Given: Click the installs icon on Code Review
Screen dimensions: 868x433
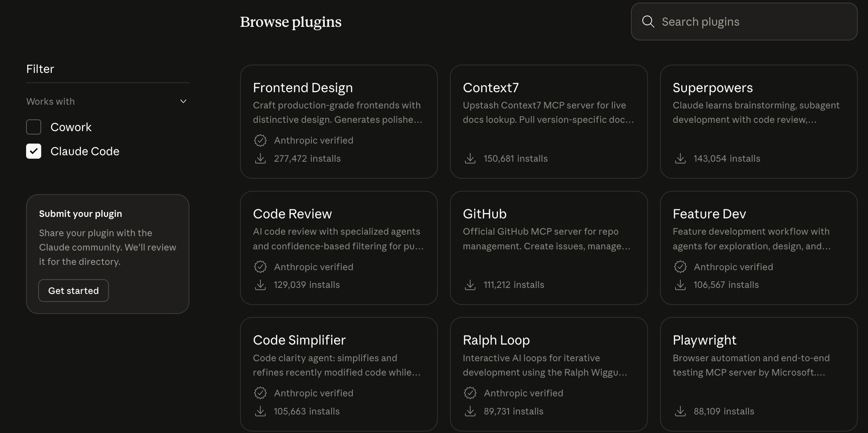Looking at the screenshot, I should click(x=260, y=285).
